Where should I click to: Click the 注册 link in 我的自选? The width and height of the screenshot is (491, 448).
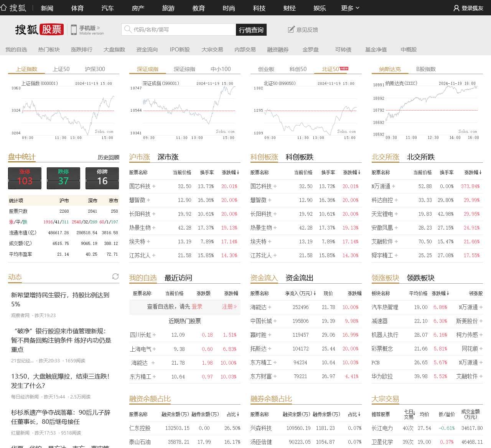pos(229,307)
